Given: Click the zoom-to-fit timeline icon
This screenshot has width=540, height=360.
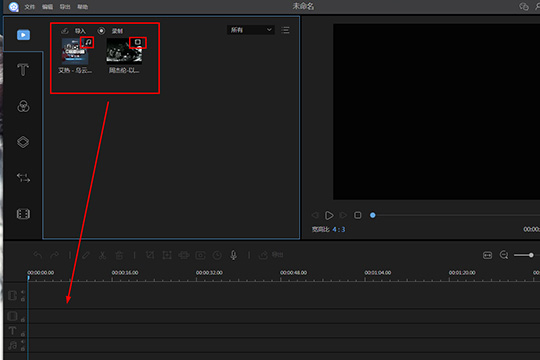Looking at the screenshot, I should point(487,255).
